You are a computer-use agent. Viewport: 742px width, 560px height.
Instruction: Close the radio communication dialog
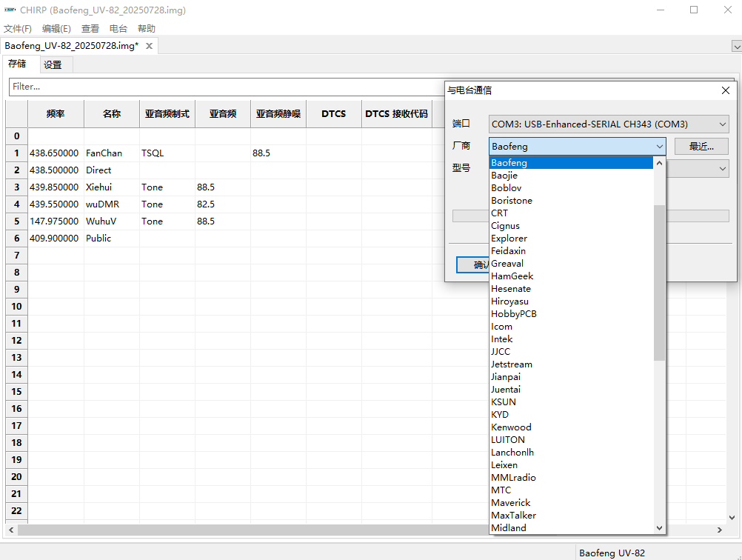pyautogui.click(x=726, y=90)
